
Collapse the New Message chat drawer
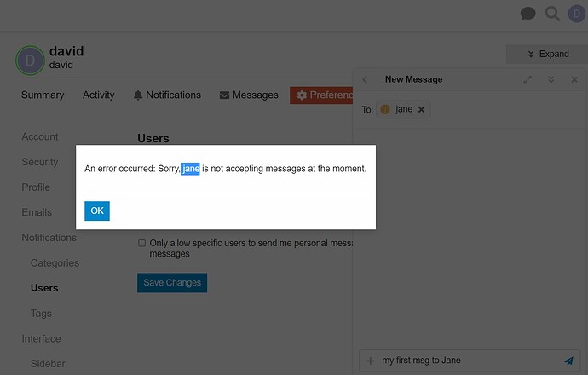(551, 79)
